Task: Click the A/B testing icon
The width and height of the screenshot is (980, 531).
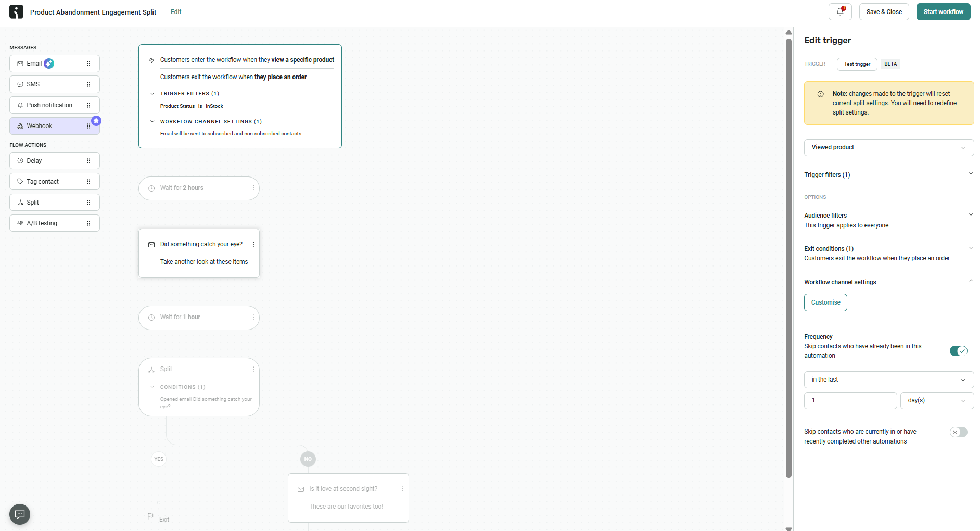Action: point(20,223)
